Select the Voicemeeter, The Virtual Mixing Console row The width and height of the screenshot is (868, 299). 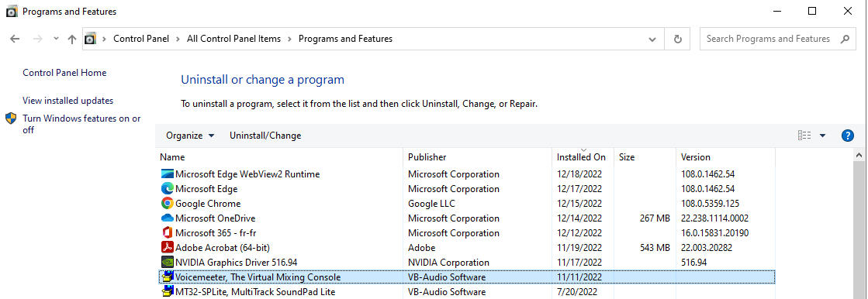coord(467,277)
